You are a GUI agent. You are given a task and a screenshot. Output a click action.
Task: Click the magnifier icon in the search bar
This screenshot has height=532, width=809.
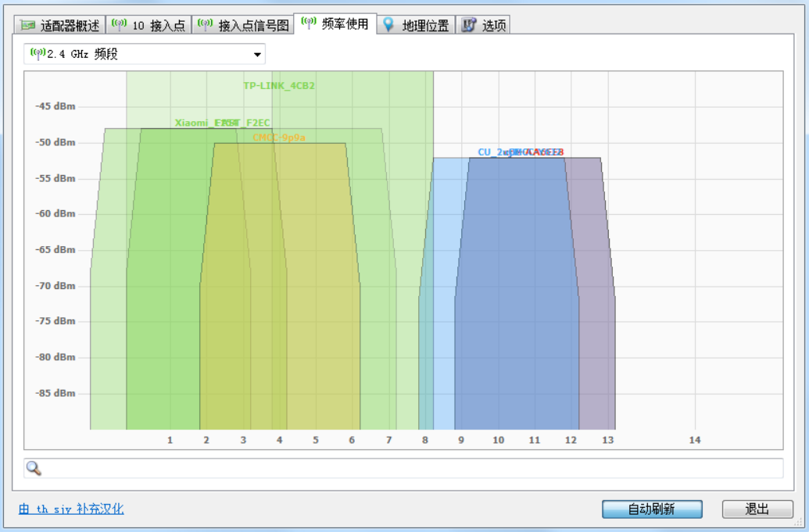pos(34,468)
